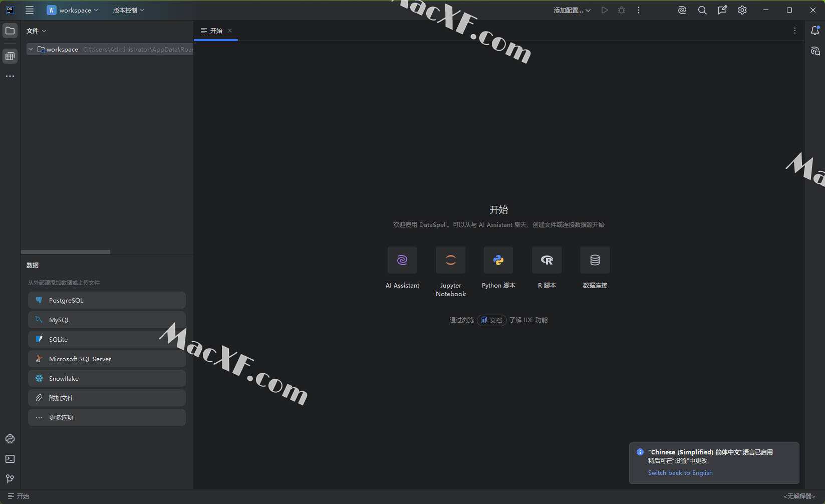Screen dimensions: 825x504
Task: Click the language enabled notification text
Action: [710, 452]
